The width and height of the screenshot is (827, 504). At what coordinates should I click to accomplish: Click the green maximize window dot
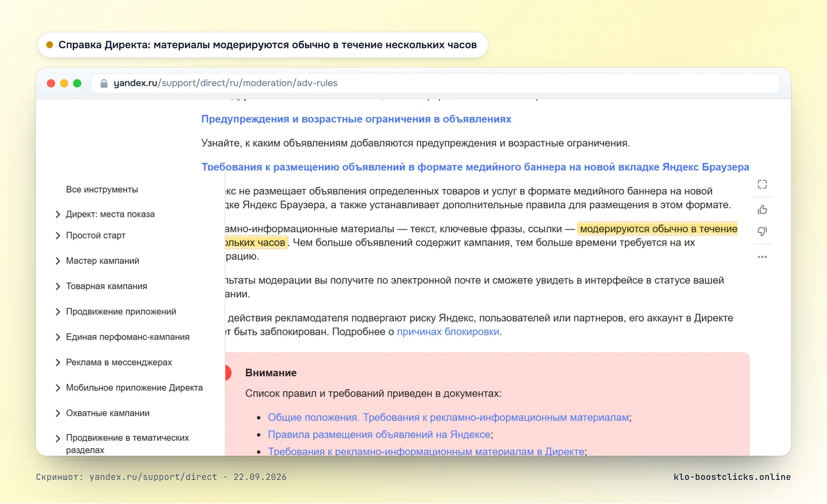pos(77,83)
